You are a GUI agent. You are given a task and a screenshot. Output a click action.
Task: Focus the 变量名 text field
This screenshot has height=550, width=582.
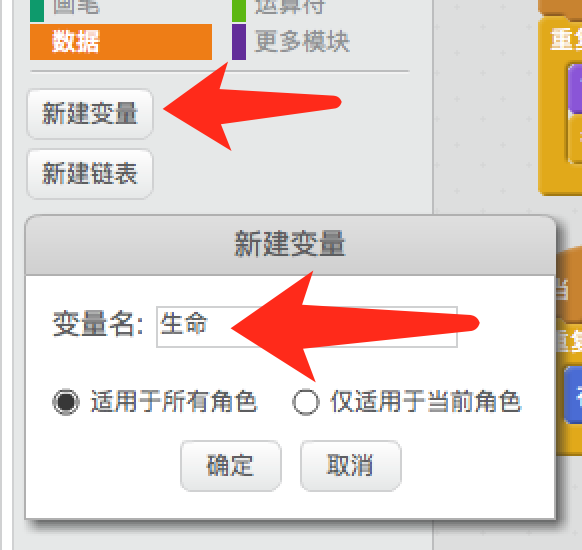click(x=307, y=327)
